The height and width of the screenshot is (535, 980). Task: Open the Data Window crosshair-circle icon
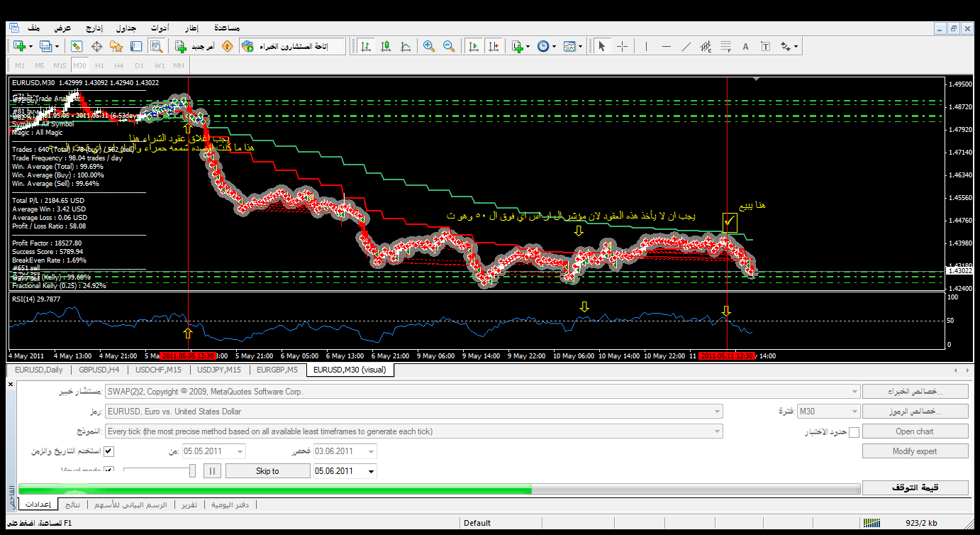[x=96, y=46]
